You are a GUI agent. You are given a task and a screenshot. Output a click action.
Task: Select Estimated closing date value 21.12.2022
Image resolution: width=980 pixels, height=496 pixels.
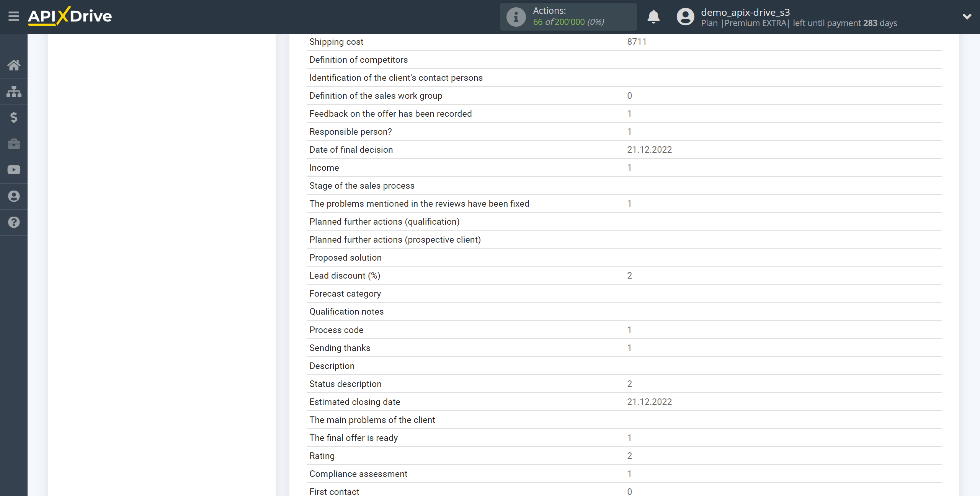[x=649, y=402]
